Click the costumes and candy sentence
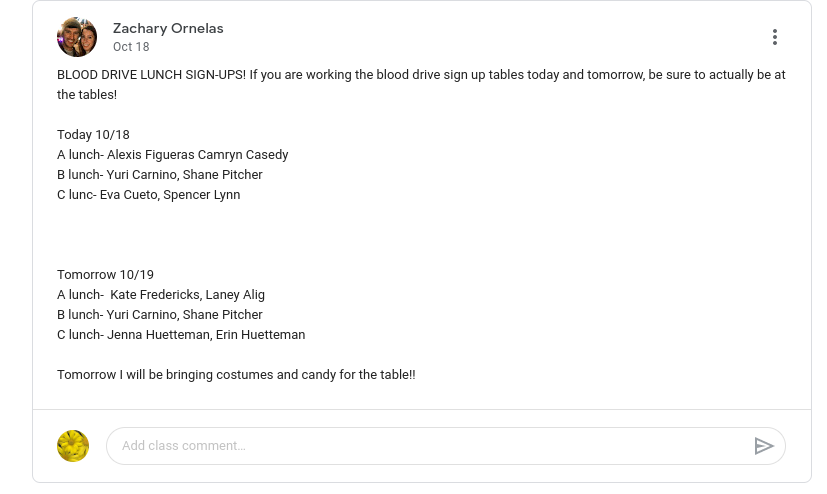Viewport: 827px width, 494px height. pyautogui.click(x=236, y=375)
